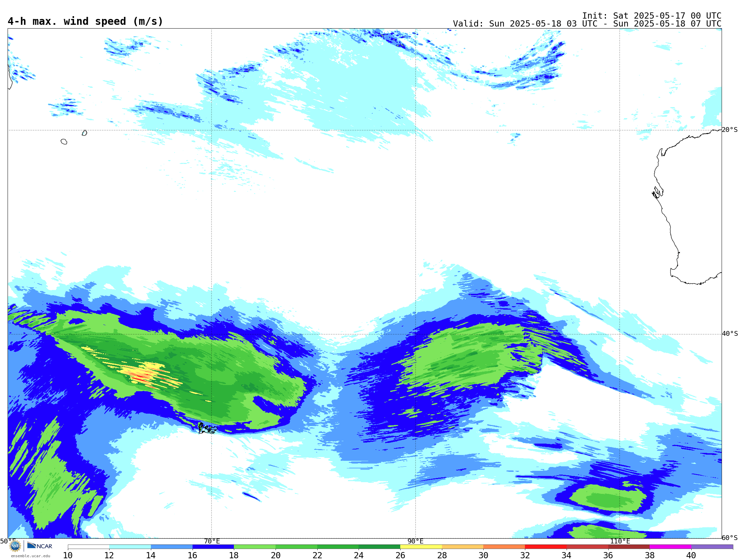Click the Mauritius island outline

pos(84,133)
